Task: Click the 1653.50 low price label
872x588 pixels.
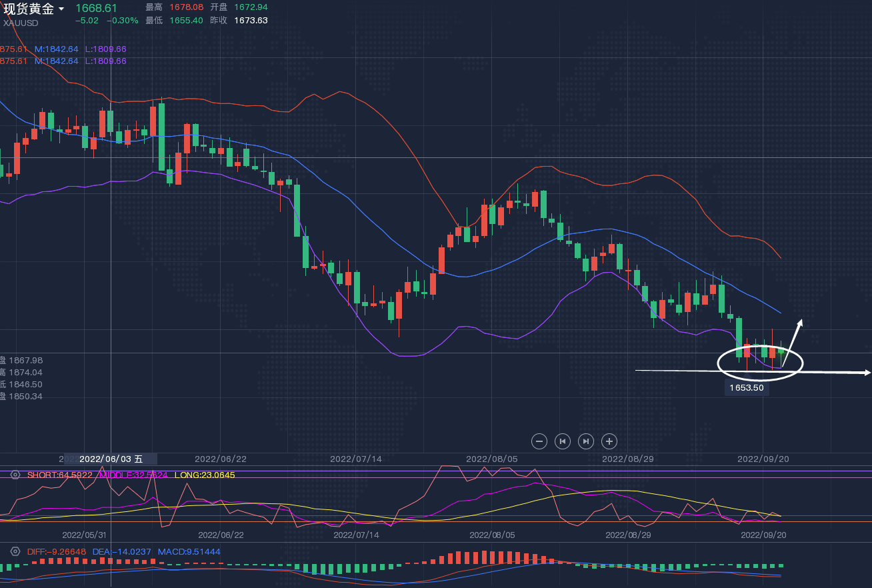Action: [x=747, y=387]
